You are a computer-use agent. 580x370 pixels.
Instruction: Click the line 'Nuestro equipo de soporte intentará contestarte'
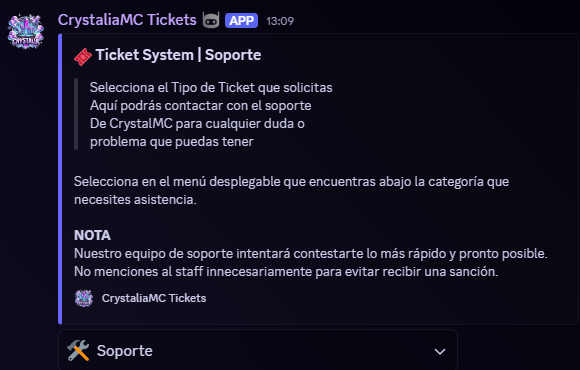(x=310, y=254)
